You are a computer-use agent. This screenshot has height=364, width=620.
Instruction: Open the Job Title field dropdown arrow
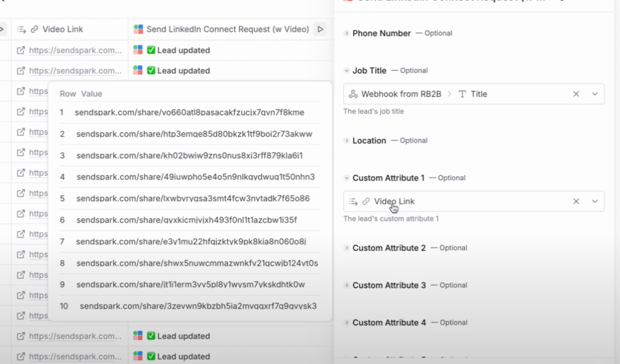595,94
